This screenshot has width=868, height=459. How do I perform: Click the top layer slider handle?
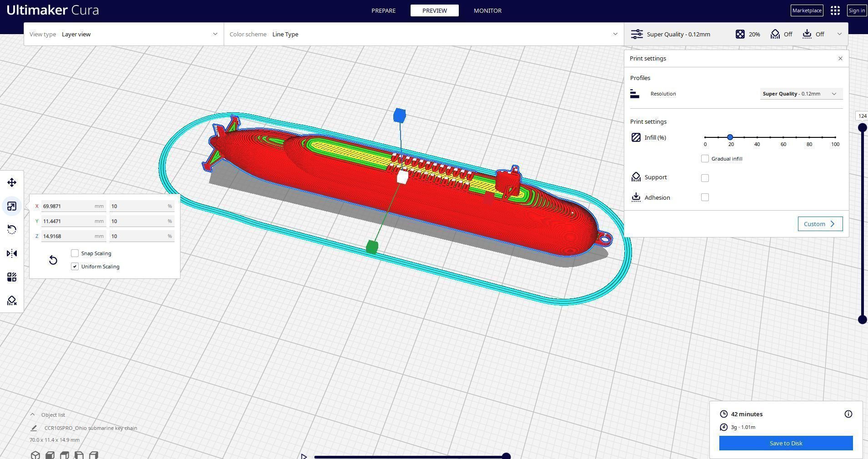(x=862, y=128)
